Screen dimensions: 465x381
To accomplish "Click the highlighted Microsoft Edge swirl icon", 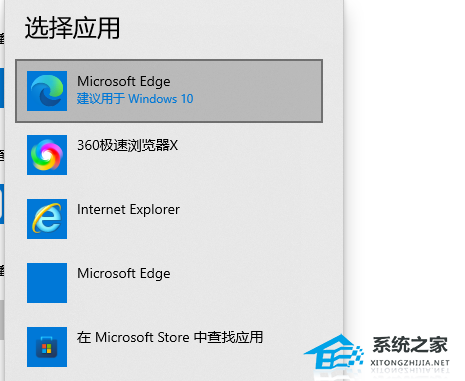I will coord(47,91).
